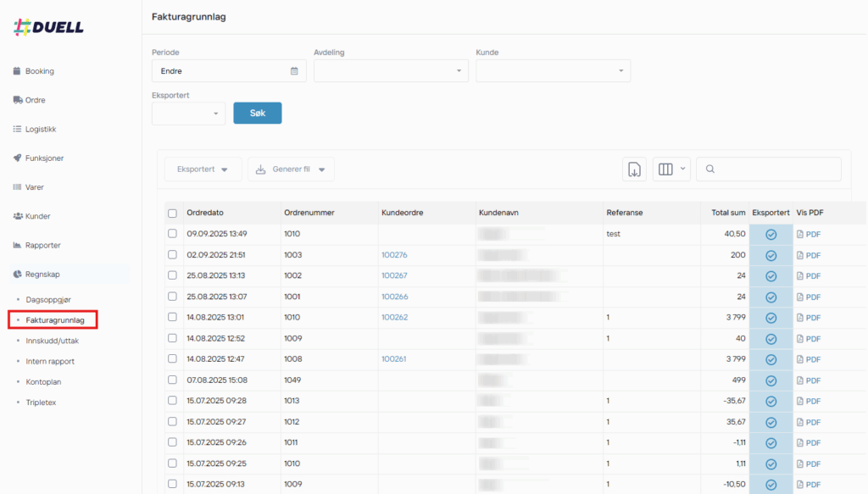868x494 pixels.
Task: Click the search magnifier icon in table toolbar
Action: click(710, 169)
